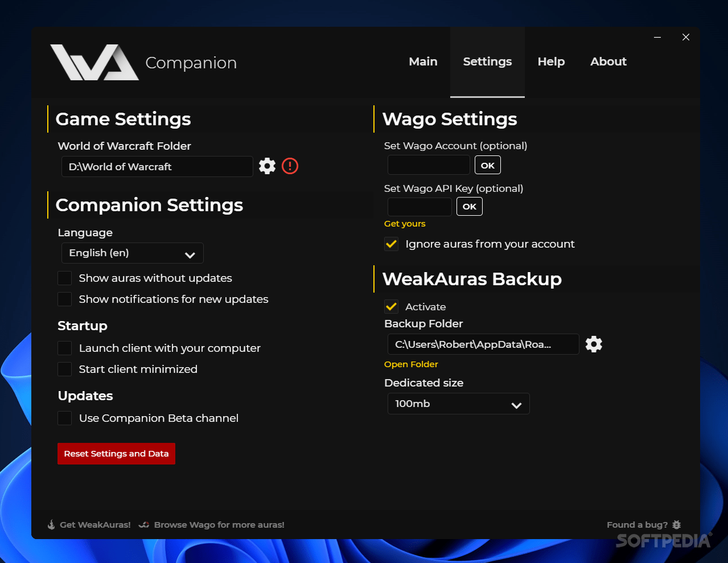Click the flame icon beside Get WeakAuras
This screenshot has width=728, height=563.
(51, 525)
